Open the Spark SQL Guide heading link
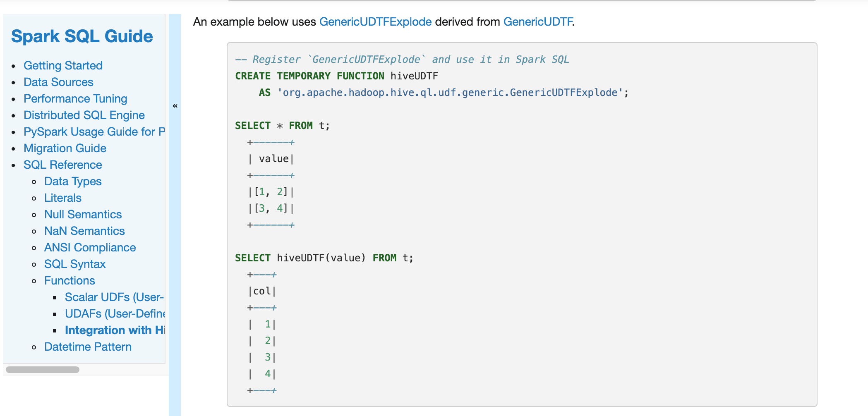The image size is (868, 416). [x=82, y=36]
